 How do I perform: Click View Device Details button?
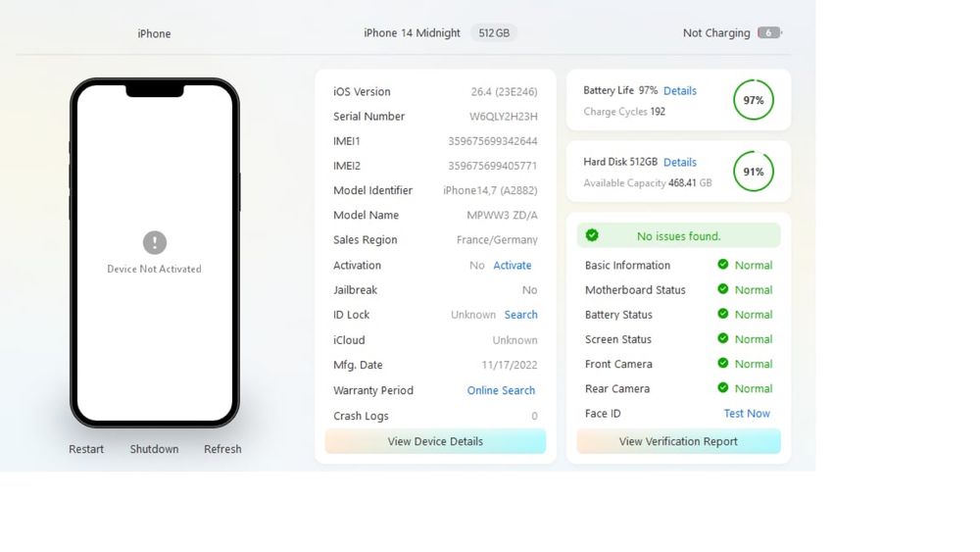point(436,441)
